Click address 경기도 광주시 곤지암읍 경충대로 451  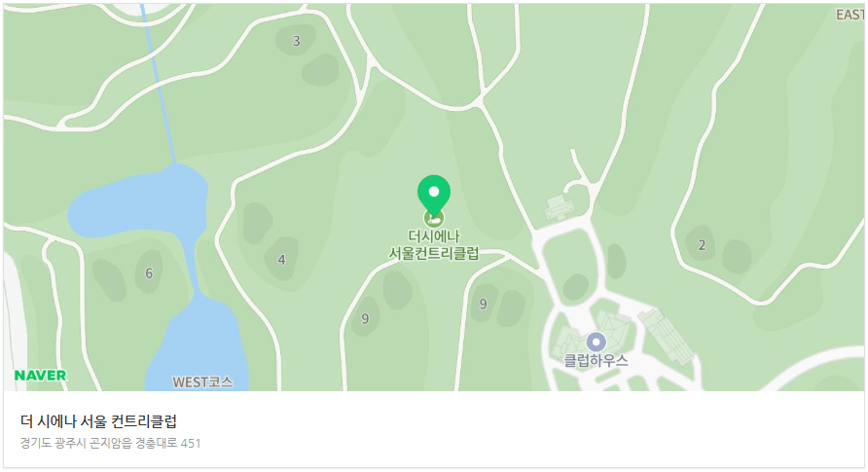coord(110,443)
